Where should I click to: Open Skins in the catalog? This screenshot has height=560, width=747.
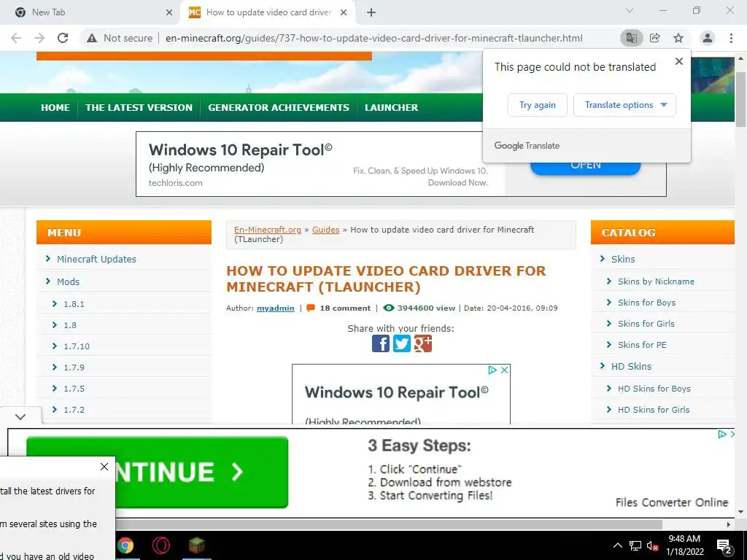(623, 259)
